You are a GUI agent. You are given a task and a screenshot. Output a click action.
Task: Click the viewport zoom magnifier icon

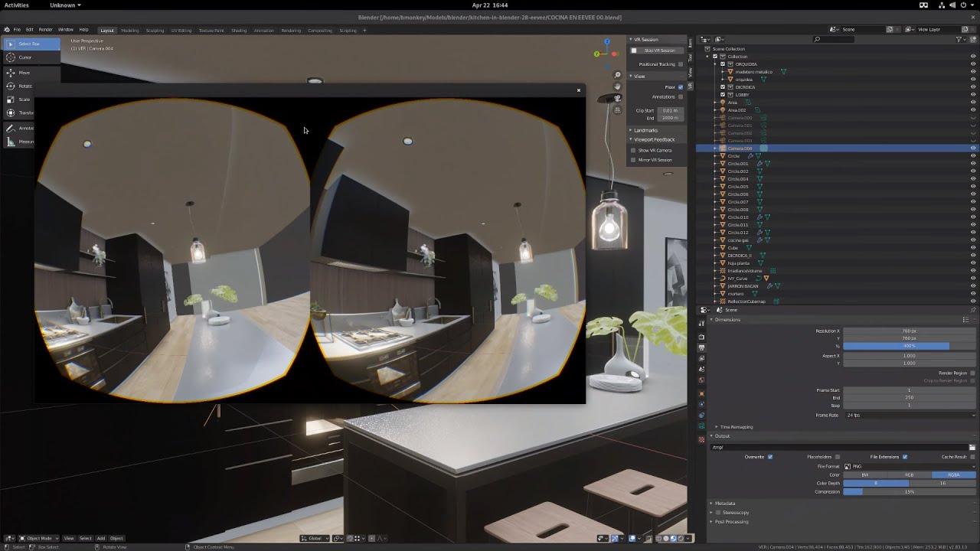[618, 75]
